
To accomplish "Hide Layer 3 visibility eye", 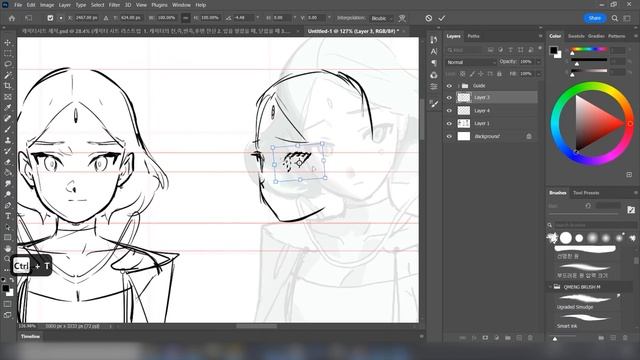I will (449, 98).
